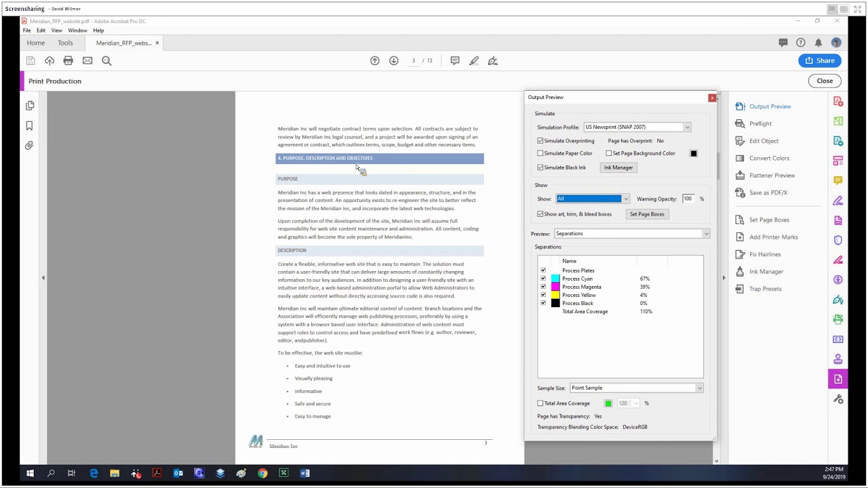
Task: Toggle Simulate Black Ink checkbox
Action: coord(540,167)
